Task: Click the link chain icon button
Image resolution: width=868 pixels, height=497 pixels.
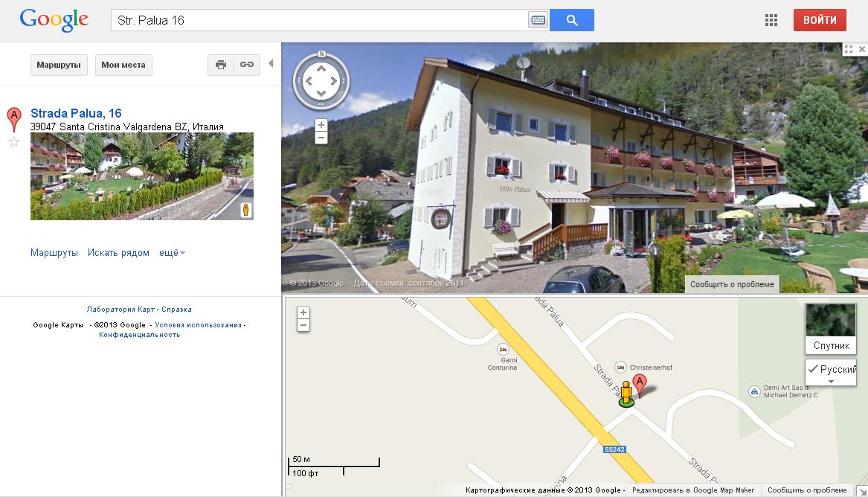Action: [247, 65]
